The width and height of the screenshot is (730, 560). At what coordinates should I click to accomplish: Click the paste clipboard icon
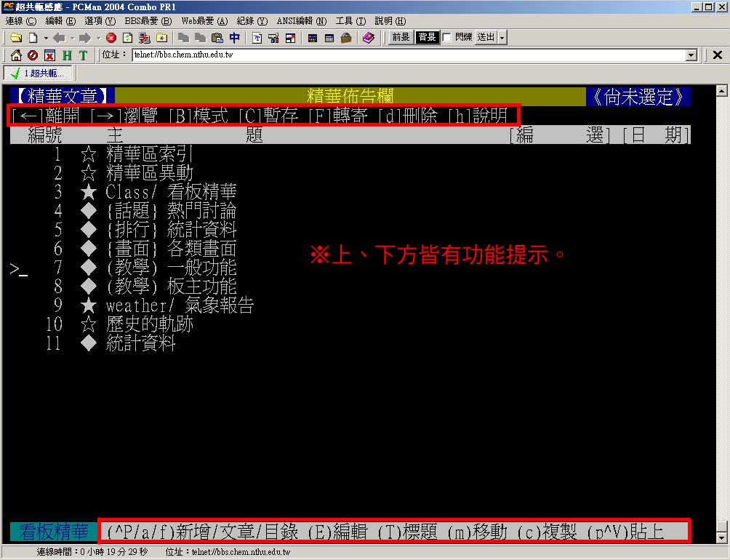coord(217,38)
